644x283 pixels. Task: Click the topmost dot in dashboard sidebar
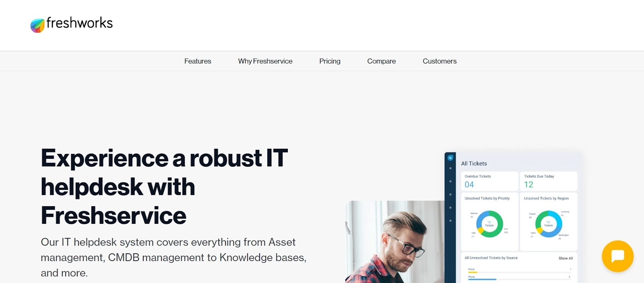click(450, 168)
